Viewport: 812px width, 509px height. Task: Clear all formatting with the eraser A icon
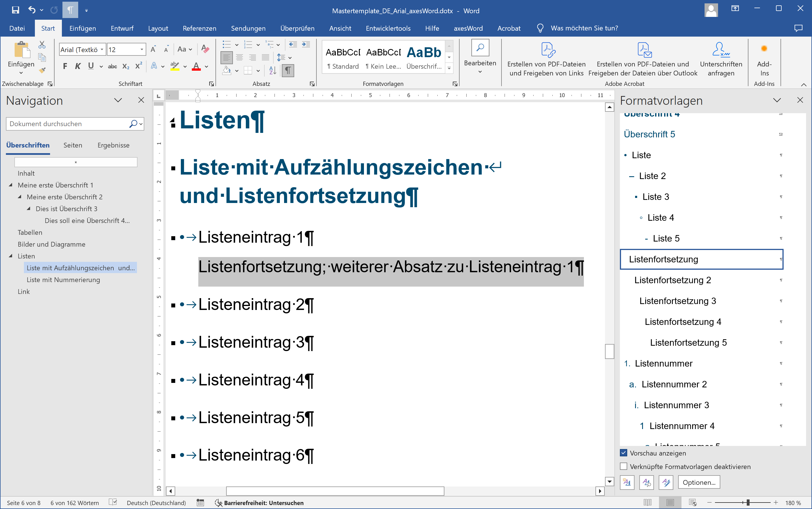[205, 50]
